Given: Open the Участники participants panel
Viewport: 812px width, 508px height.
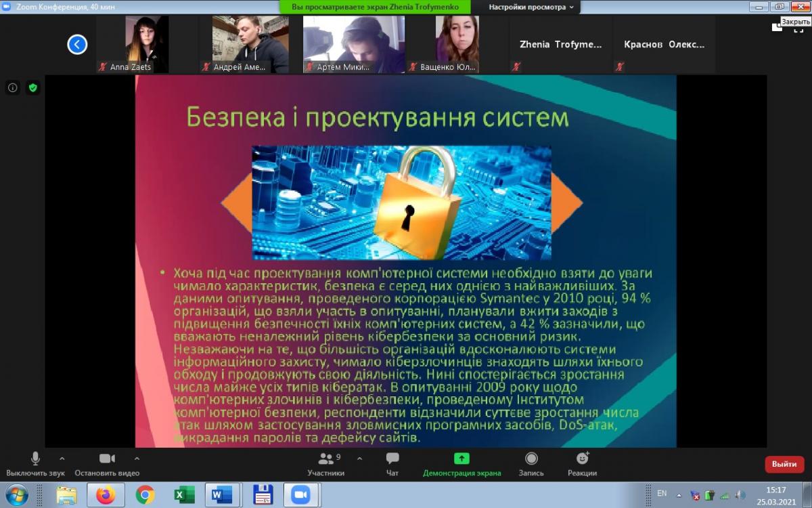Looking at the screenshot, I should point(326,459).
